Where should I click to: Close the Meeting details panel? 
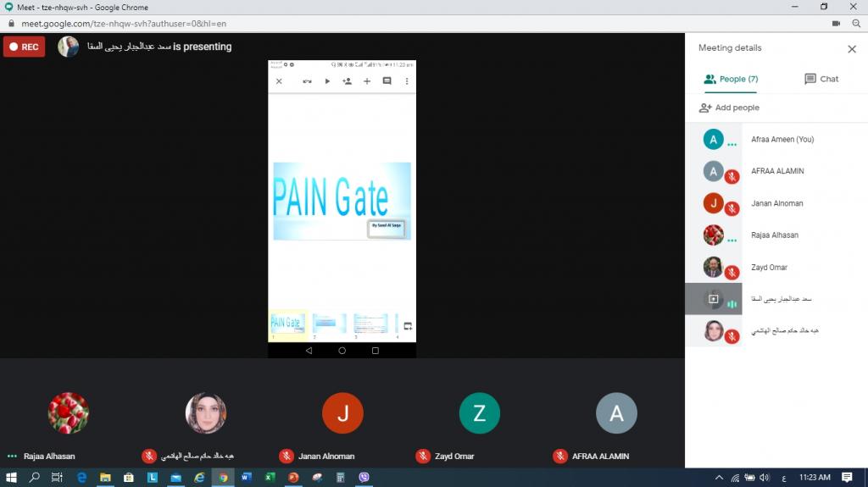coord(852,49)
